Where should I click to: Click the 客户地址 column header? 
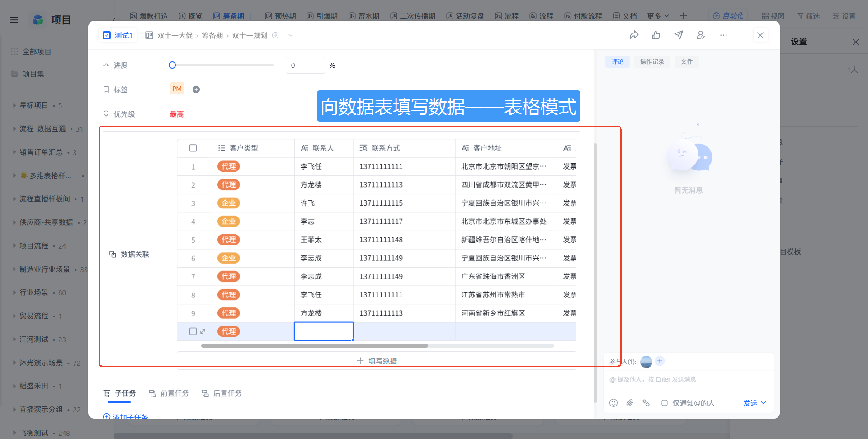click(x=506, y=148)
